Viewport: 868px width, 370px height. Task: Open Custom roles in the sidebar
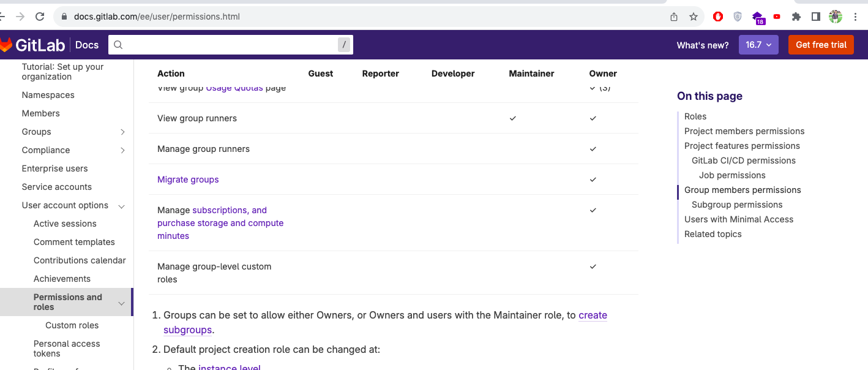[72, 325]
